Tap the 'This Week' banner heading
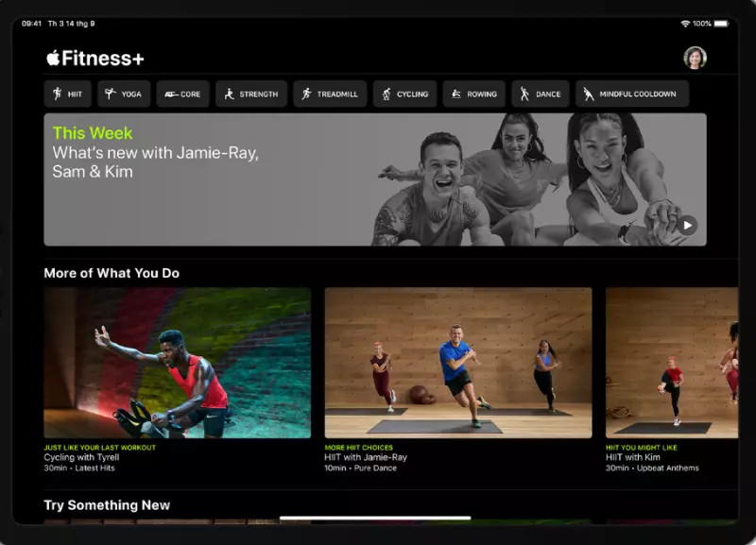Image resolution: width=756 pixels, height=545 pixels. (93, 133)
